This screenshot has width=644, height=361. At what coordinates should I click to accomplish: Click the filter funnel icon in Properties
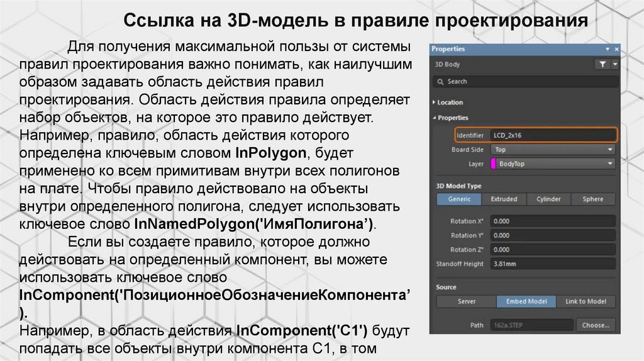(602, 64)
